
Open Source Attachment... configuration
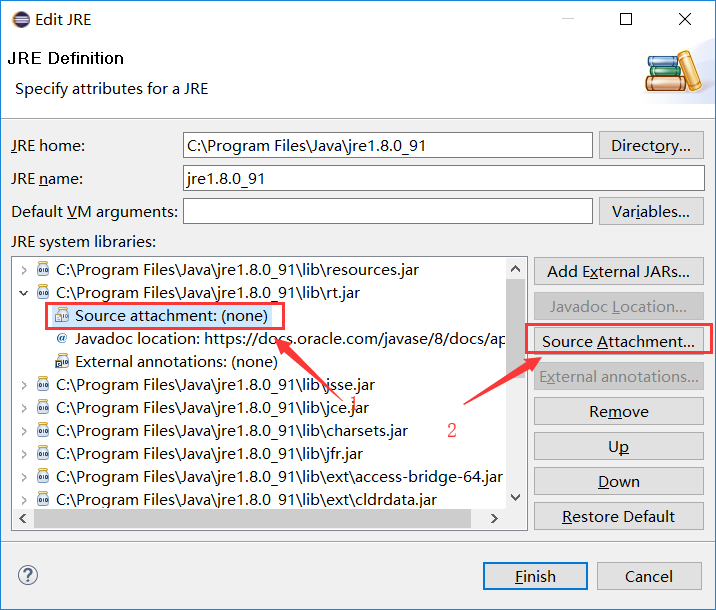(x=618, y=341)
